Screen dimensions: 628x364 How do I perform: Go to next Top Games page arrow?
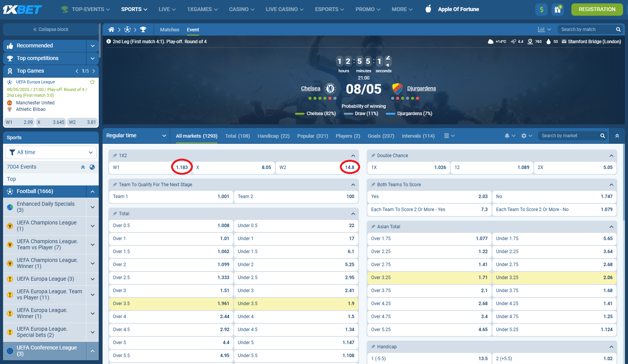tap(94, 71)
